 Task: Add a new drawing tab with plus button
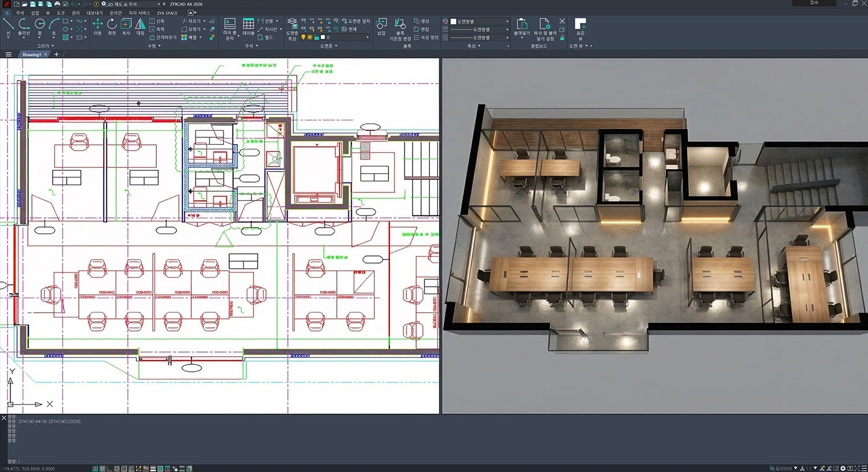56,54
